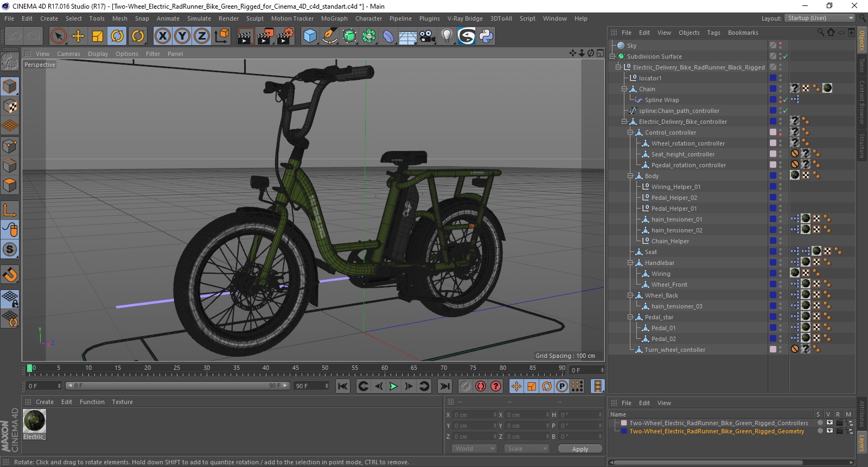Enable the Axis mode tool
868x467 pixels.
pyautogui.click(x=10, y=210)
